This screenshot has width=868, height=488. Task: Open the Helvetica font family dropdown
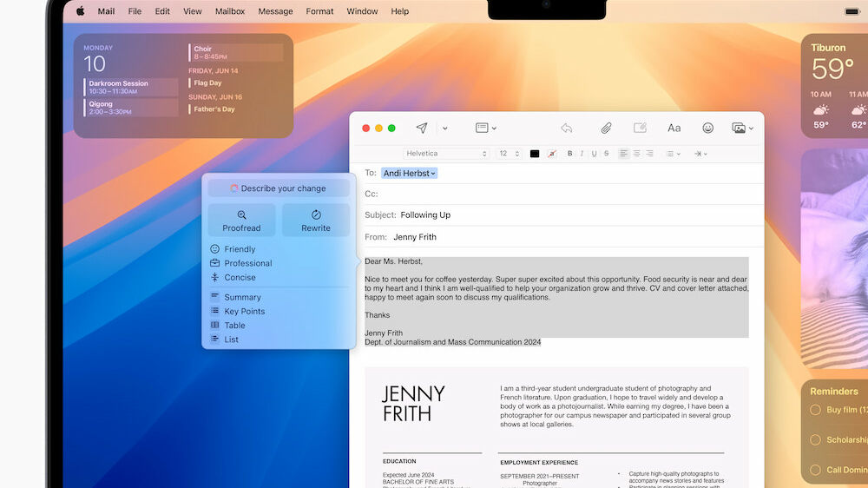(445, 154)
